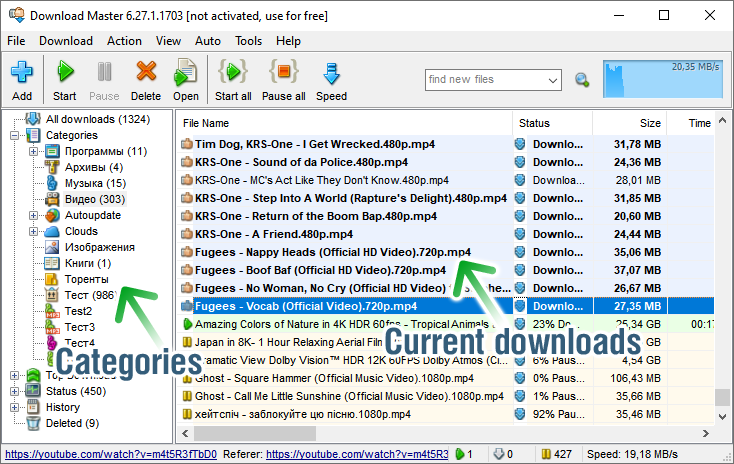Sort by the Size column header
Image resolution: width=734 pixels, height=464 pixels.
(x=650, y=123)
